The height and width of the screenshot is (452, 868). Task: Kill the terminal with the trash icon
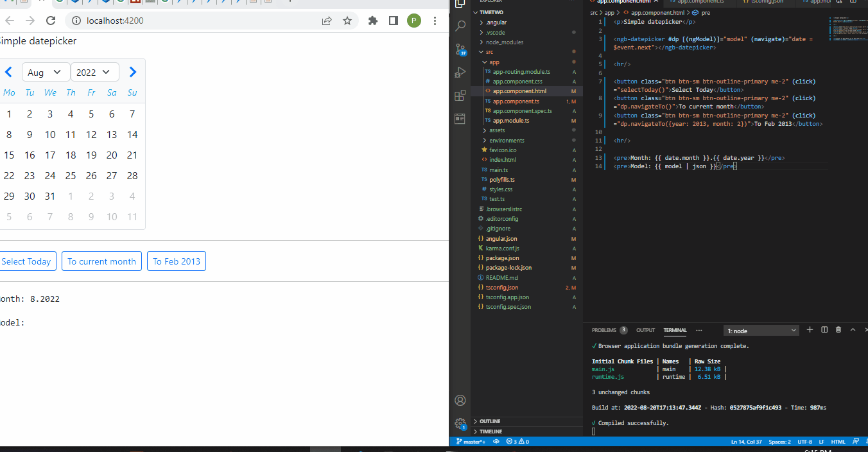tap(838, 330)
